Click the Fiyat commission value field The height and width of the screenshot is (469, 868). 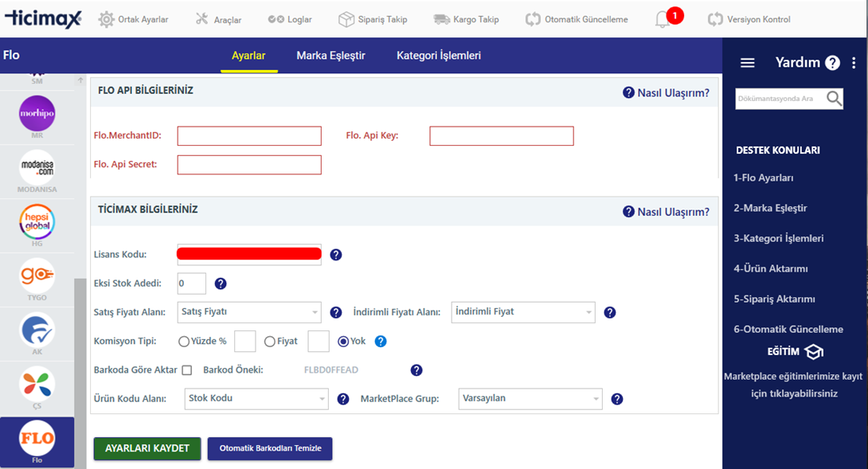319,341
